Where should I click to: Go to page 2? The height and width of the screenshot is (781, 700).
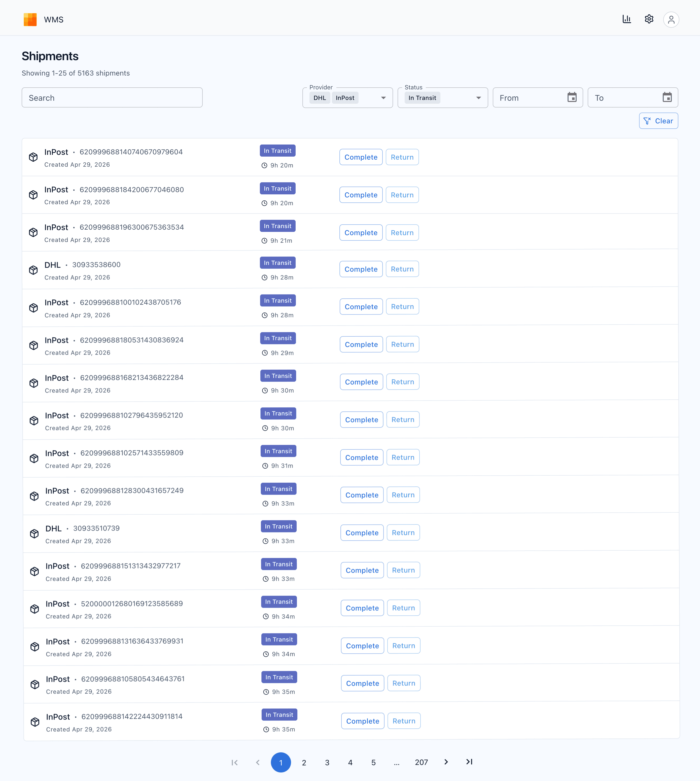coord(304,762)
